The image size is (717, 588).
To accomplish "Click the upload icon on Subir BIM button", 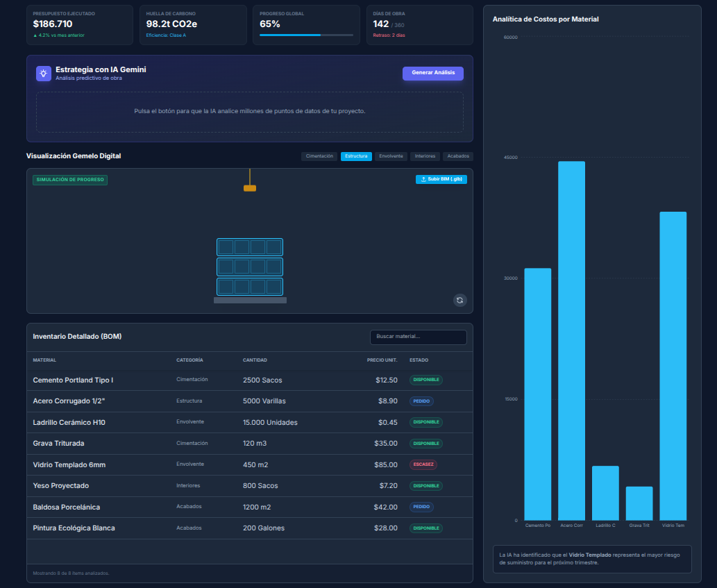I will coord(423,179).
